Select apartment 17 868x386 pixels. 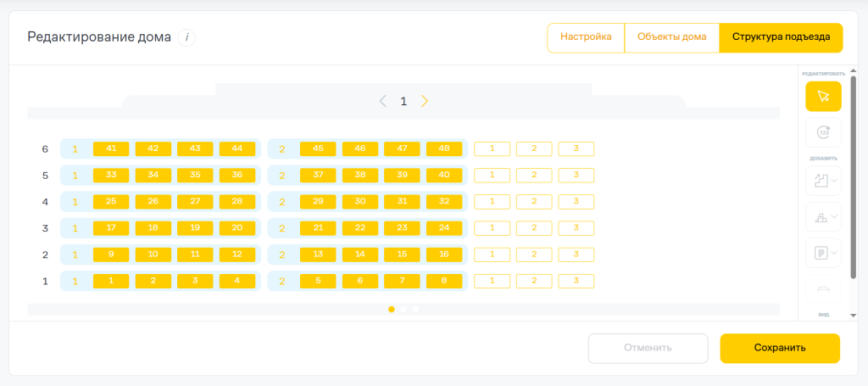pos(111,228)
